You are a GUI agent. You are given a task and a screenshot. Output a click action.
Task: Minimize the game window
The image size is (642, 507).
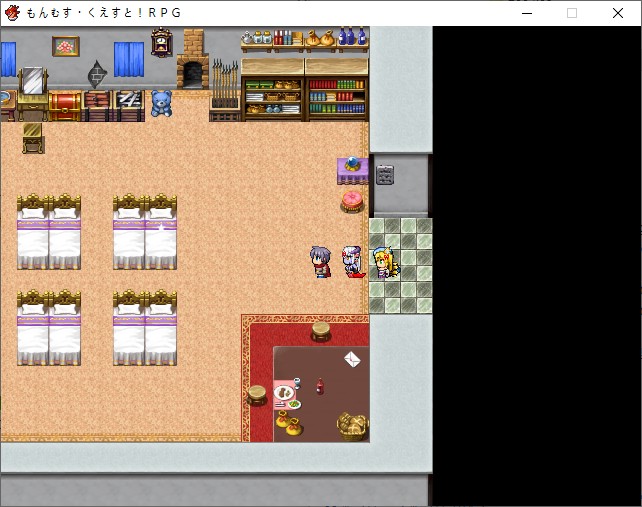[x=527, y=13]
